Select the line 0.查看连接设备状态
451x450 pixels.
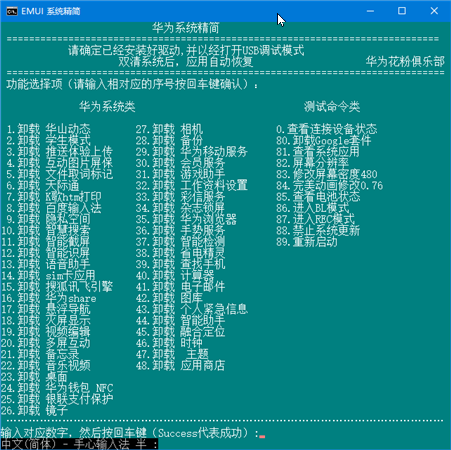pyautogui.click(x=327, y=129)
